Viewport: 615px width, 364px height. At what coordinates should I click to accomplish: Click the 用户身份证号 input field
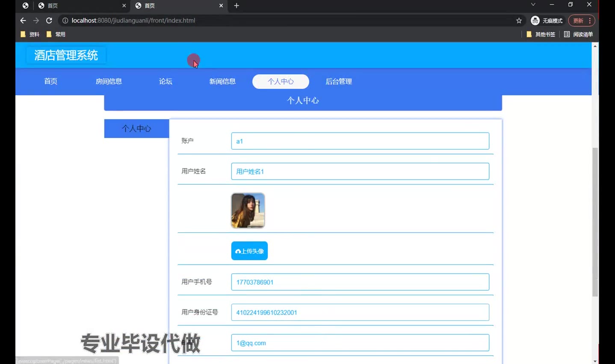[360, 312]
